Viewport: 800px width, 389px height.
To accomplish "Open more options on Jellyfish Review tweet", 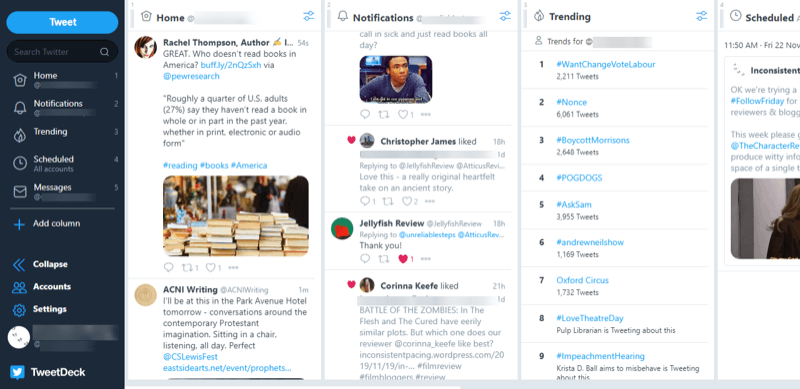I will pyautogui.click(x=426, y=259).
